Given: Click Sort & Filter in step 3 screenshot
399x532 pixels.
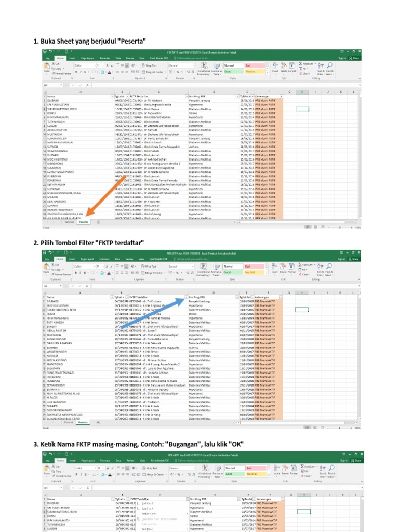Looking at the screenshot, I should tap(324, 471).
